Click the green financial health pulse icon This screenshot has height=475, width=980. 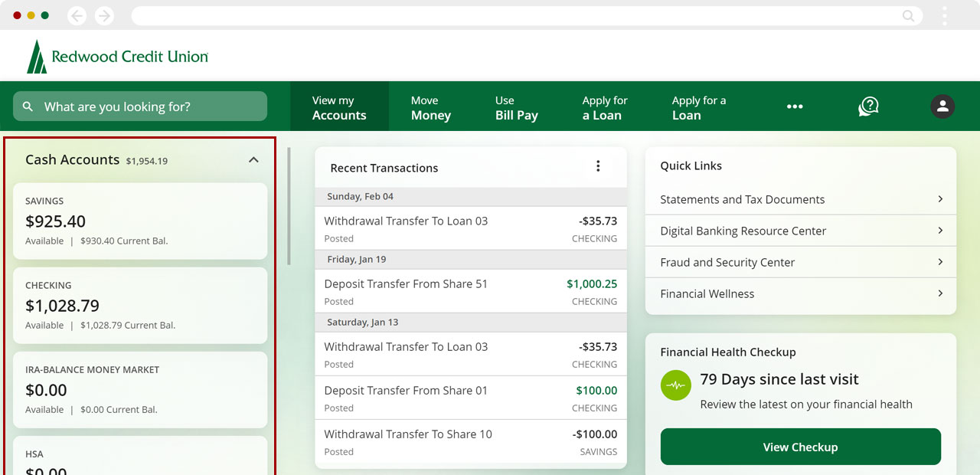(675, 385)
